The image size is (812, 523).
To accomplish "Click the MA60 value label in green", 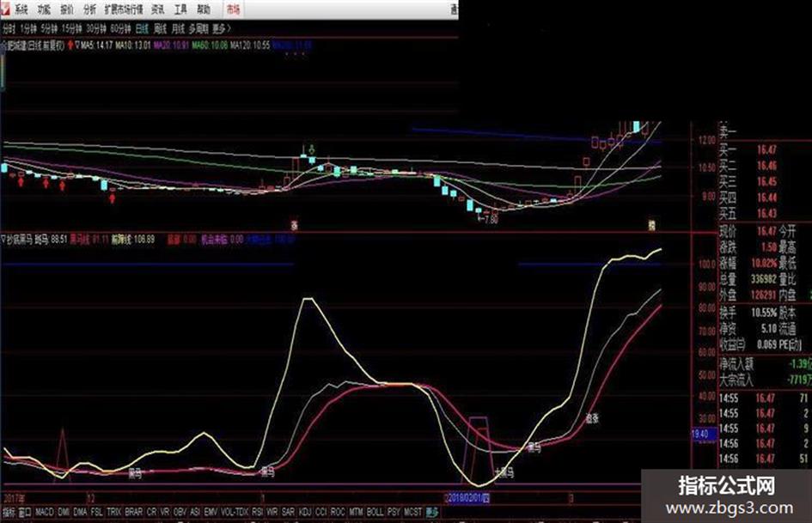I will [x=210, y=46].
